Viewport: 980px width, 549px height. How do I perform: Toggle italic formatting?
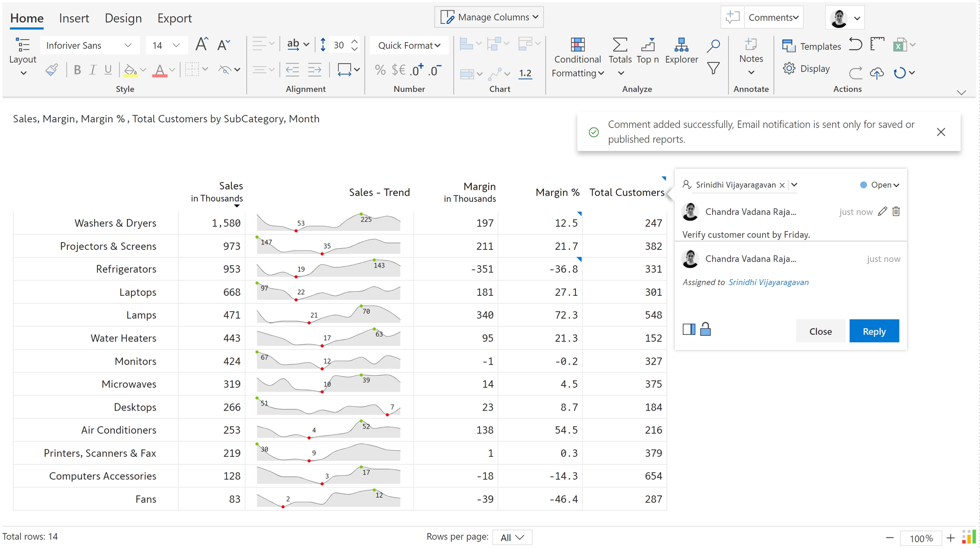point(93,70)
